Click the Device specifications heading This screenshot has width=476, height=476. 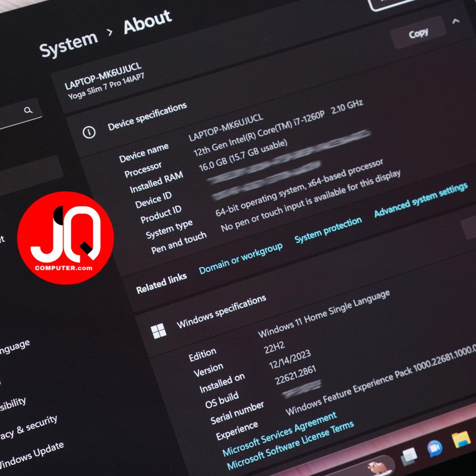point(147,116)
